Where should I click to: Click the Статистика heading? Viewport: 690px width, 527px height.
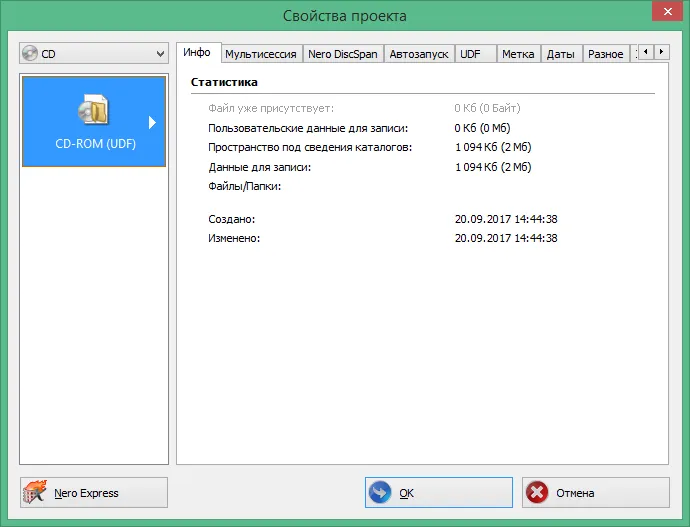click(x=224, y=82)
